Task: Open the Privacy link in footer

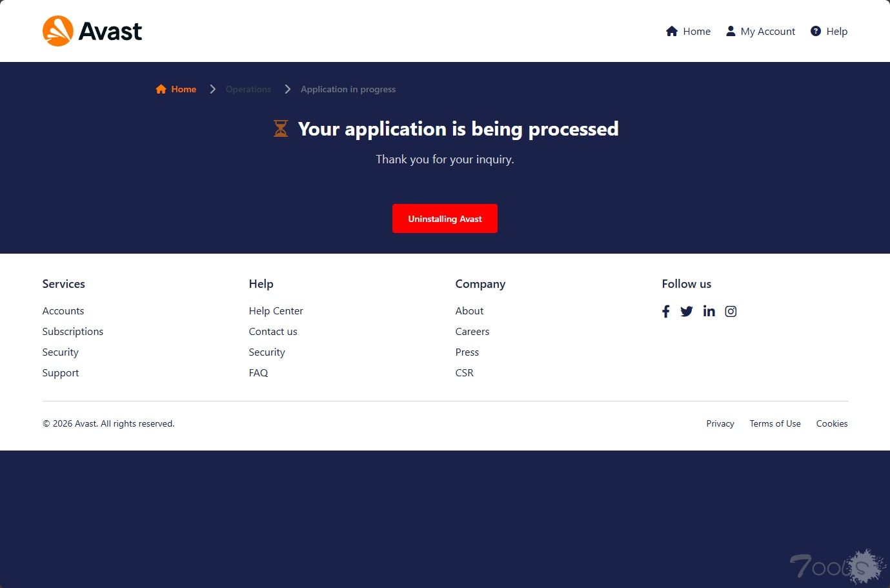Action: click(720, 424)
